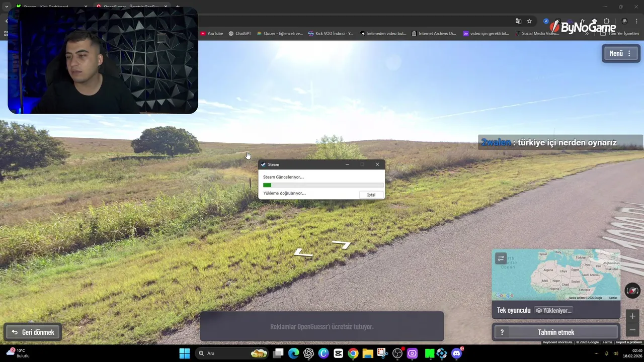The height and width of the screenshot is (362, 644).
Task: Open the Chrome profile avatar
Action: coord(624,21)
